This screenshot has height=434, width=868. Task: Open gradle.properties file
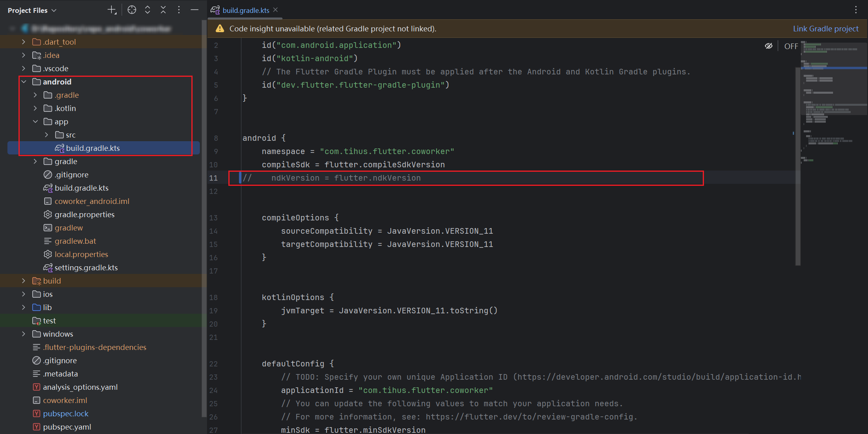(84, 214)
